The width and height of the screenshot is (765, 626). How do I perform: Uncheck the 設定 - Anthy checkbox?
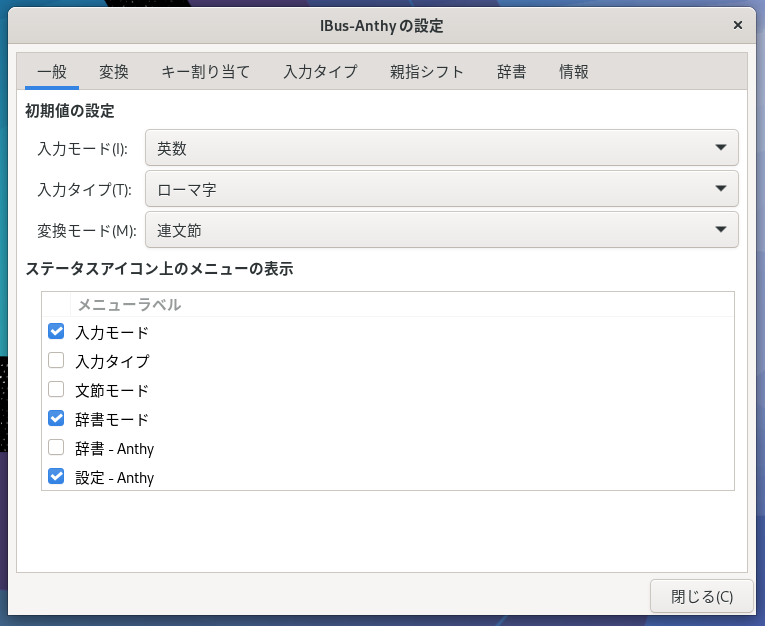click(x=56, y=477)
